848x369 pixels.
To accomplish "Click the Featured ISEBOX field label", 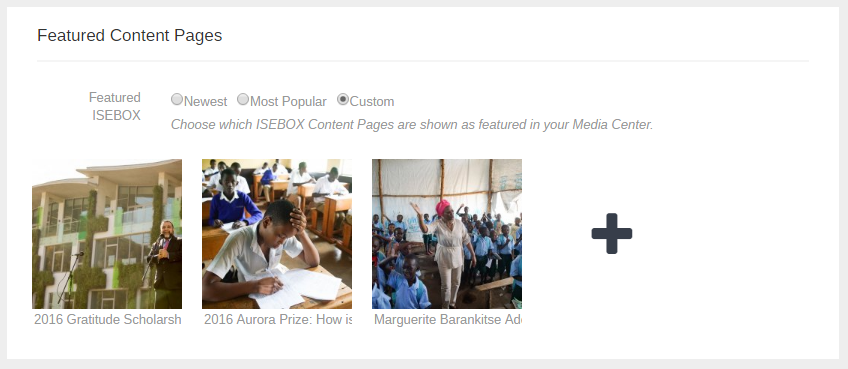I will tap(115, 107).
